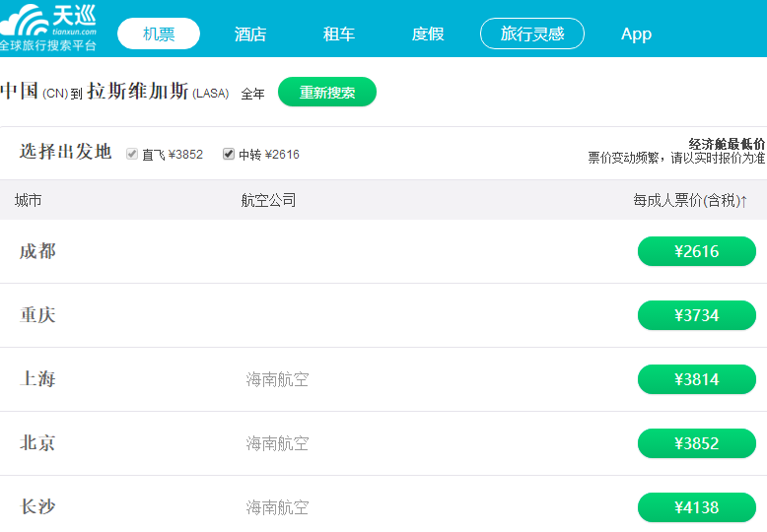Click the 中国 (CN) origin text
The height and width of the screenshot is (532, 767).
coord(34,92)
